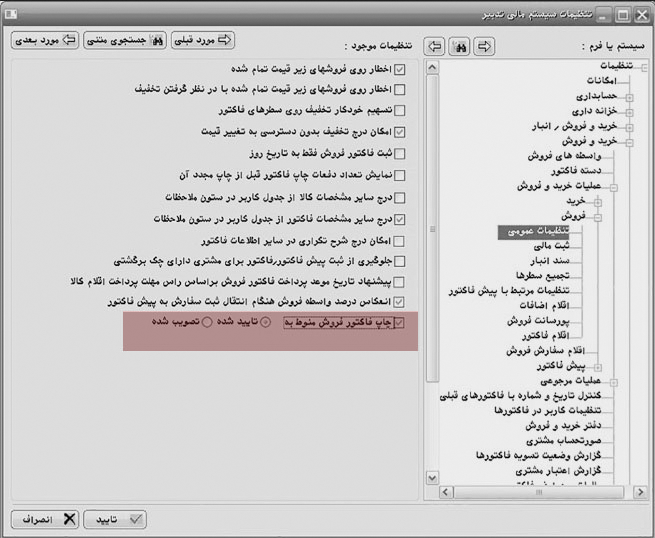
Task: Uncheck 'اخطار روی فروشهای زیر قیمت تمام شده'
Action: pyautogui.click(x=400, y=70)
